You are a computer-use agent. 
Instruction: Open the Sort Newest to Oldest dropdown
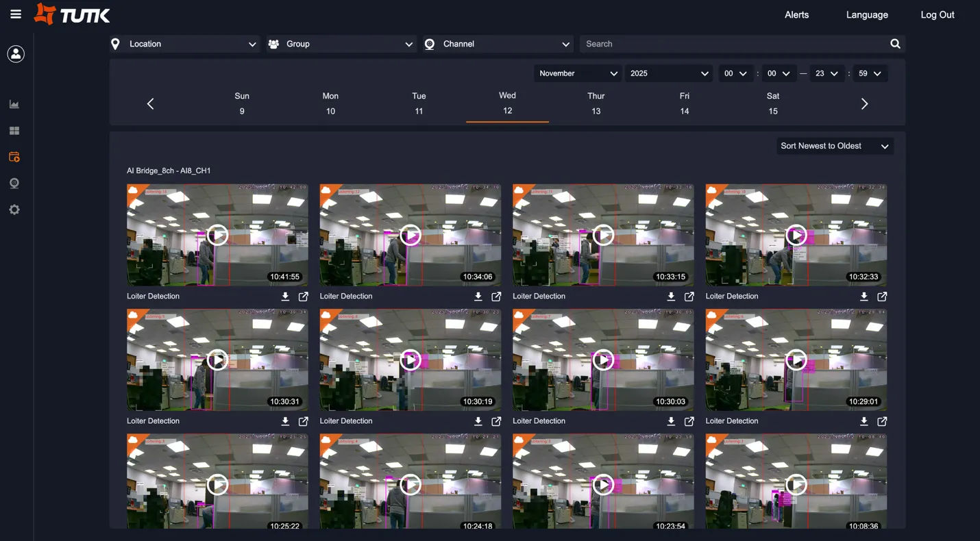coord(834,145)
